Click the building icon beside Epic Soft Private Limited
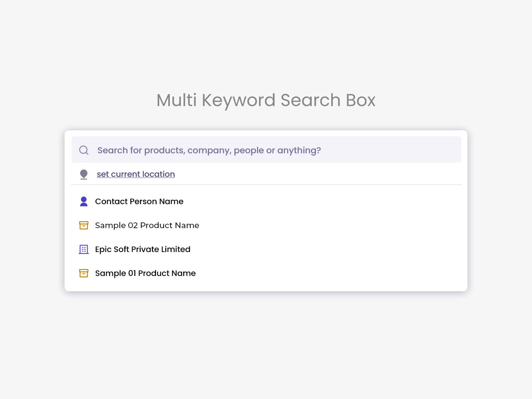532x399 pixels. point(83,249)
